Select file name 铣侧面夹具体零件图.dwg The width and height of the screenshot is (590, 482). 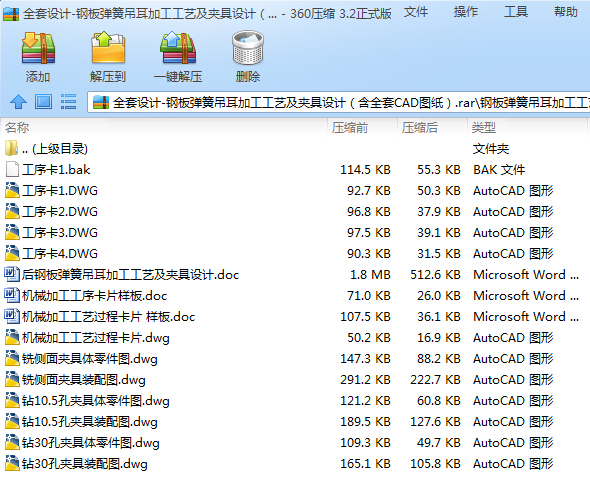(x=90, y=359)
